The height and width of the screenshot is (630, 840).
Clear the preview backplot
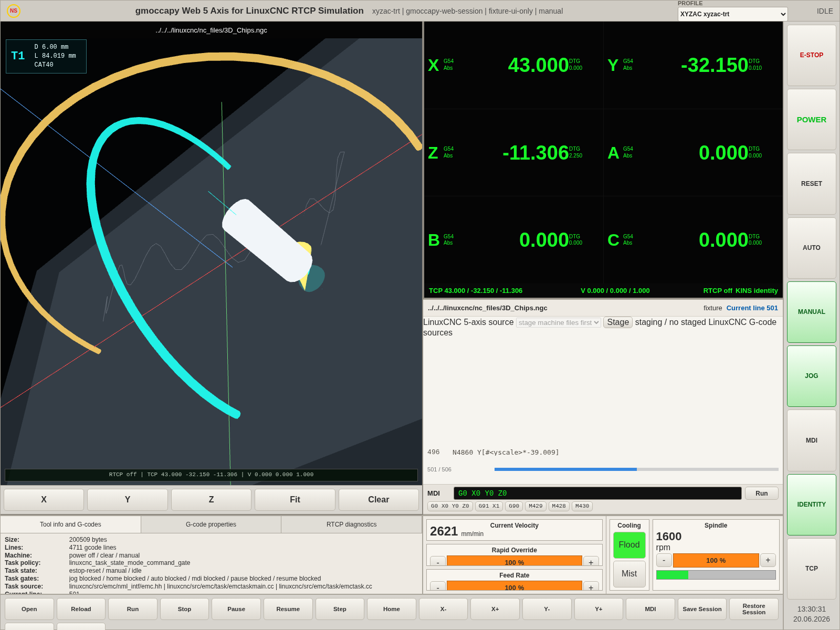coord(379,500)
